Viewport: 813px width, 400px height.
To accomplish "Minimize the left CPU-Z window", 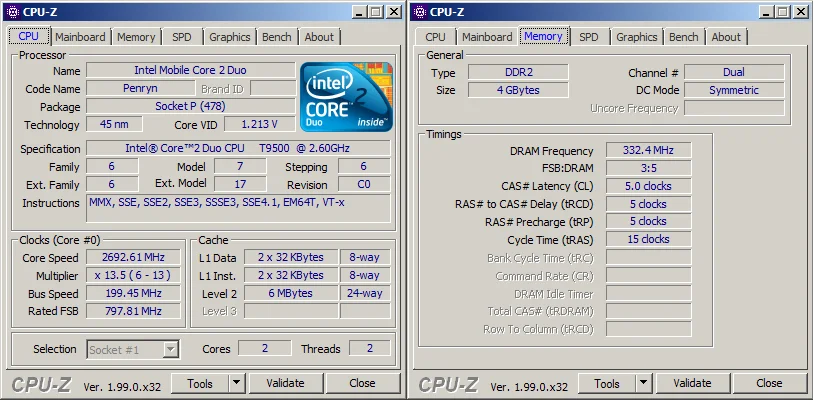I will 360,11.
